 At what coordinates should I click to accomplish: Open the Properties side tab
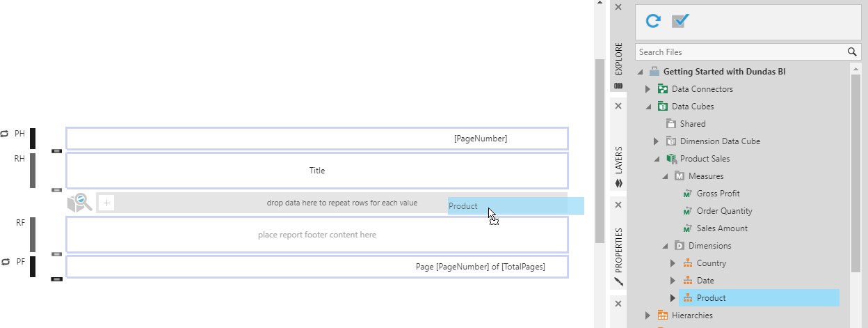click(618, 249)
